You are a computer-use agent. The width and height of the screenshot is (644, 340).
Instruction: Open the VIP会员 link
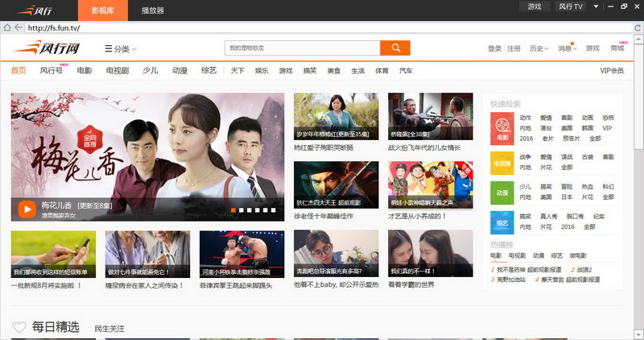point(611,71)
